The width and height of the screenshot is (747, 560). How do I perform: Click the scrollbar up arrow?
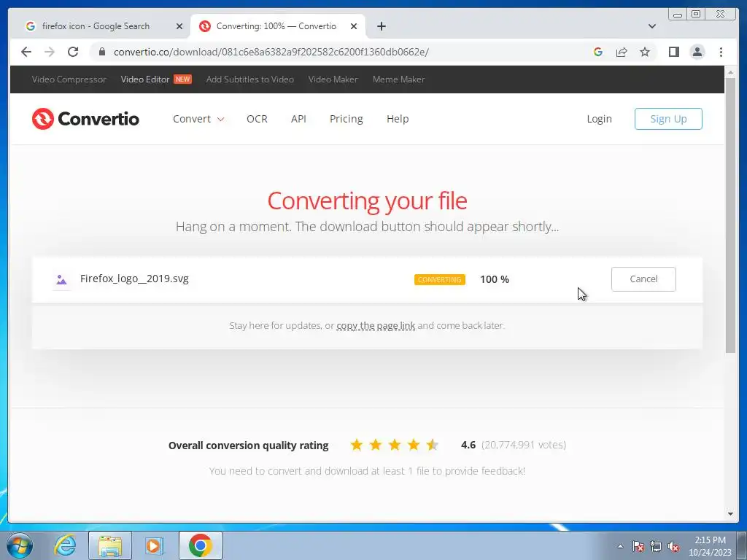[x=730, y=72]
